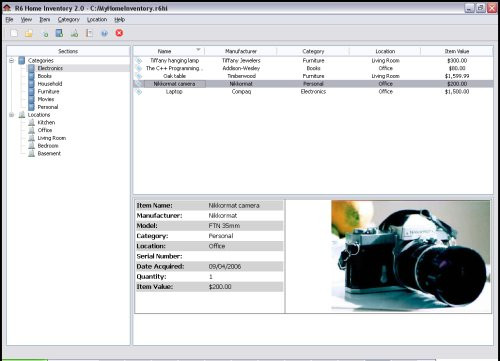This screenshot has height=361, width=500.
Task: Toggle sort arrow in the Name column
Action: (x=198, y=50)
